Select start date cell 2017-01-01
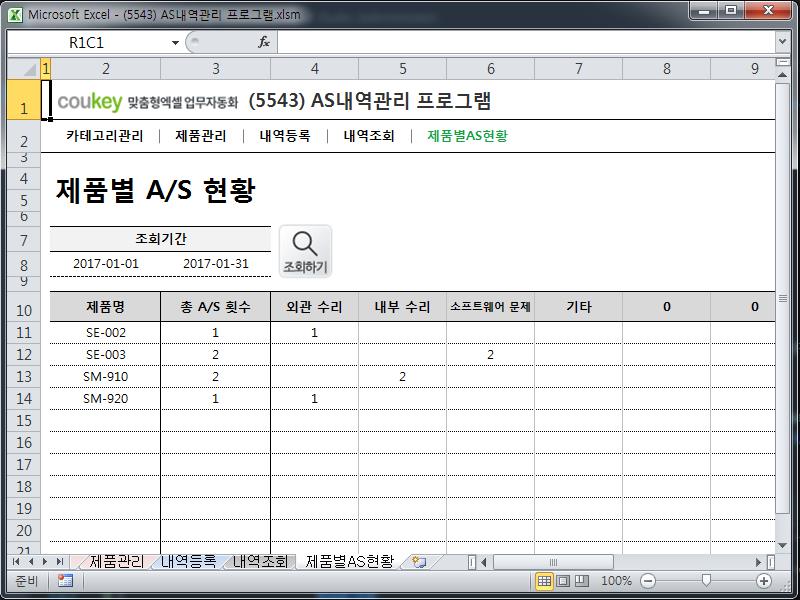This screenshot has height=600, width=800. pos(106,264)
